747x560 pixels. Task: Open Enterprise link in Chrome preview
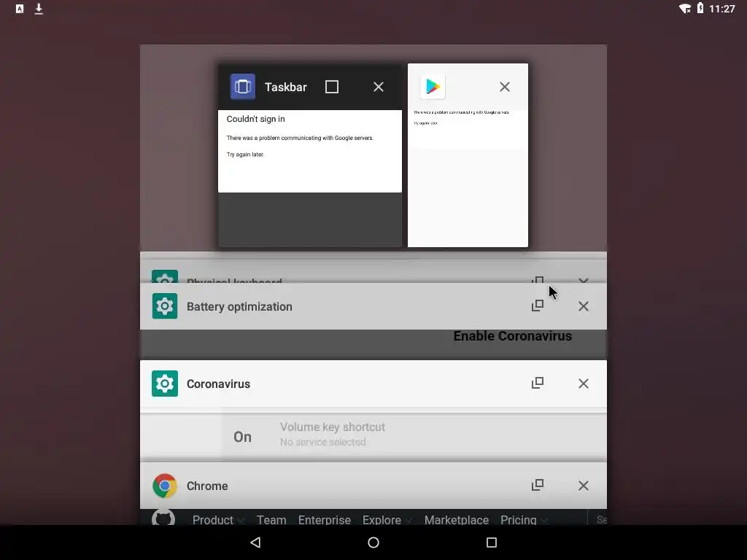[x=325, y=520]
